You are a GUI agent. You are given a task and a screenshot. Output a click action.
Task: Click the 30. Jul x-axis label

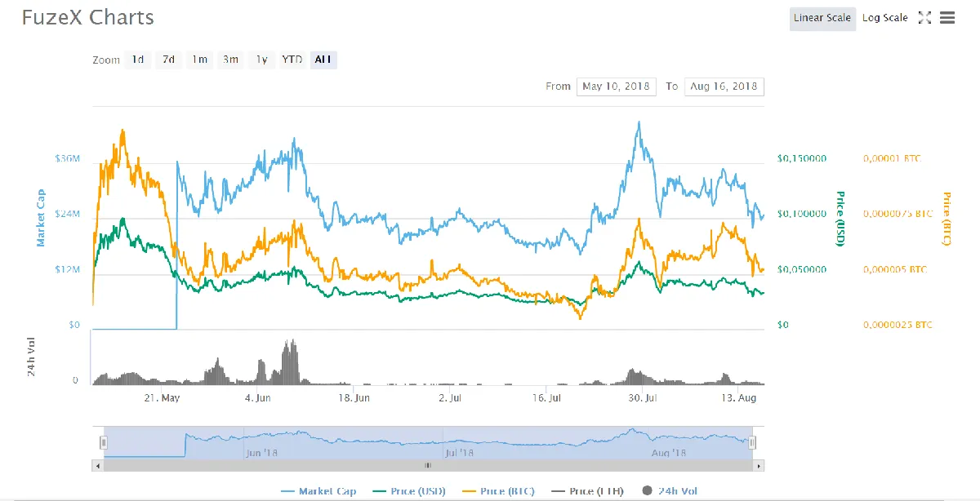coord(642,398)
